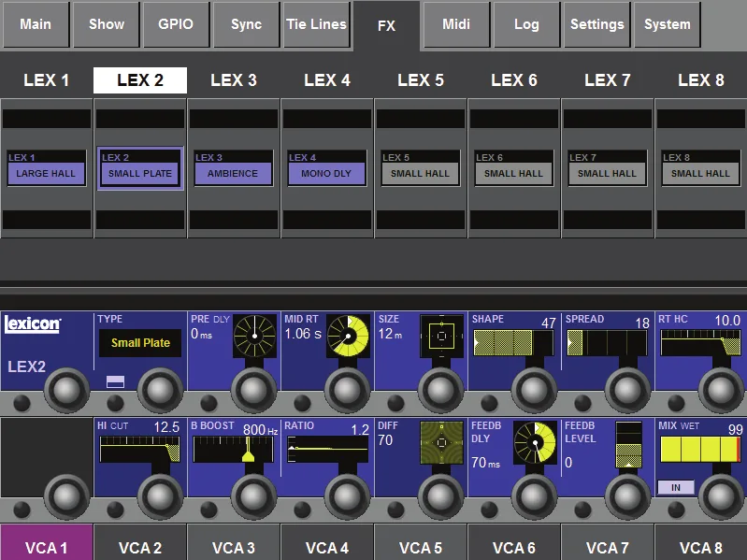Image resolution: width=747 pixels, height=560 pixels.
Task: Click the PRE DLY dial display
Action: tap(255, 336)
